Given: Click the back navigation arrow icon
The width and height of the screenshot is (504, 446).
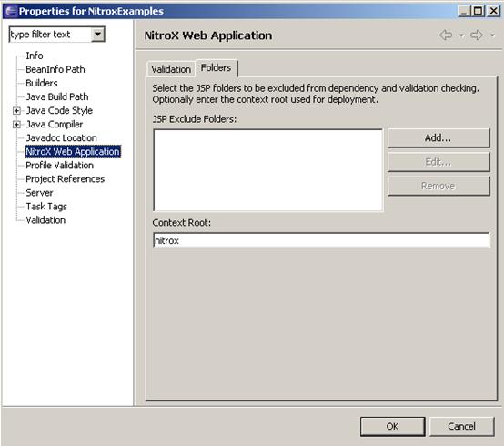Looking at the screenshot, I should [446, 35].
